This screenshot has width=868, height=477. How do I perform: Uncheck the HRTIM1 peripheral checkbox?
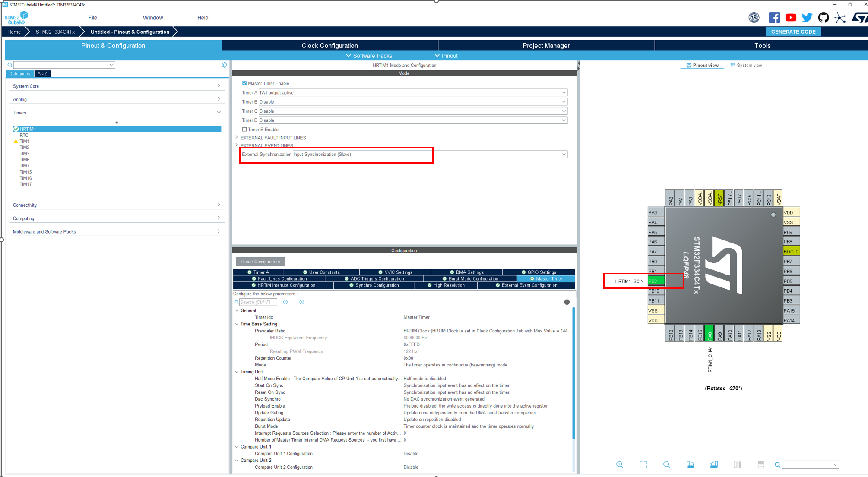[x=16, y=129]
